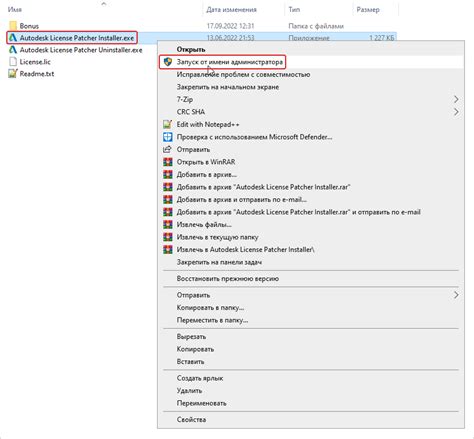Click the Readme.txt file icon
Viewport: 474px width, 439px height.
13,74
